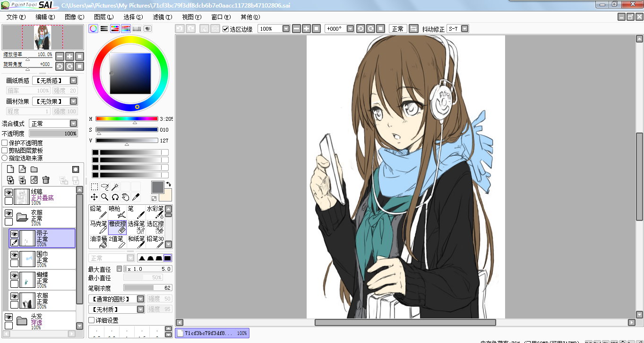Image resolution: width=644 pixels, height=343 pixels.
Task: Select the 水彩笔 watercolor brush
Action: point(155,212)
